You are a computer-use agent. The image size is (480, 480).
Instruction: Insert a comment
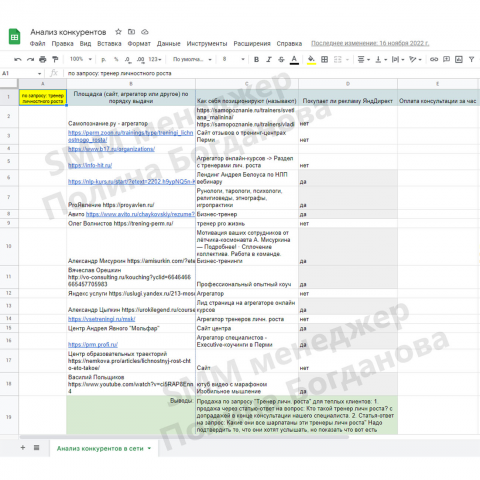click(446, 59)
